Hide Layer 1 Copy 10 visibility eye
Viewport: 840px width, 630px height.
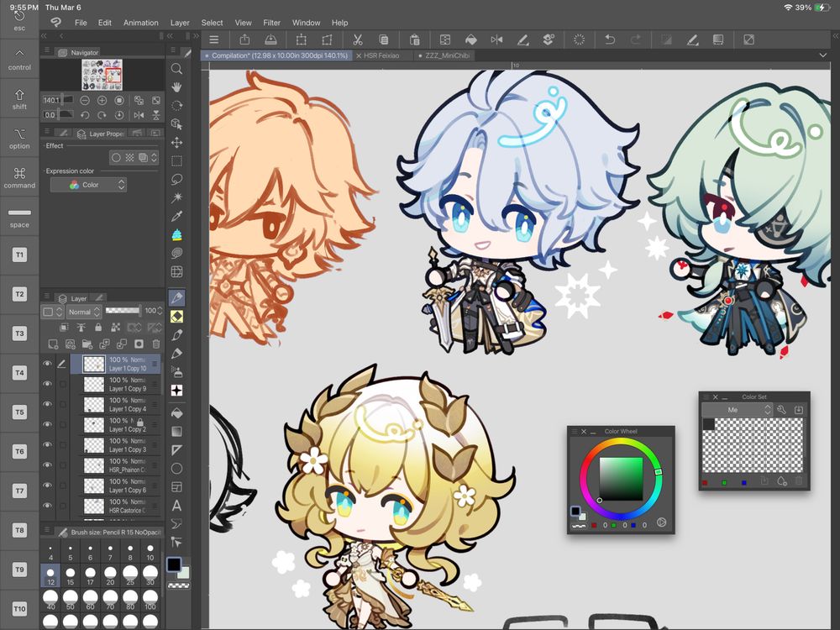[x=47, y=364]
